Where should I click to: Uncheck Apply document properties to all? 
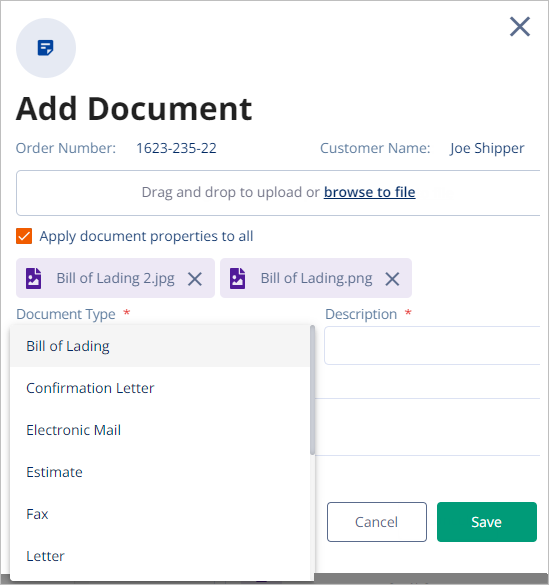pos(24,236)
